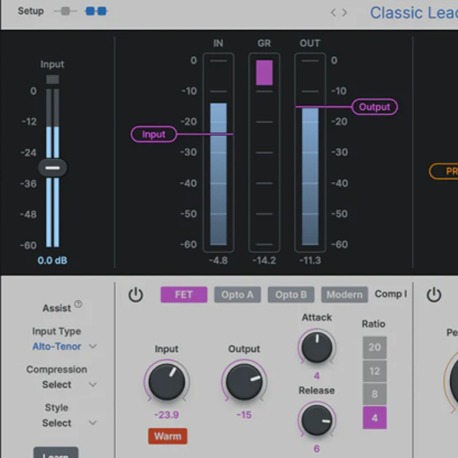Screen dimensions: 458x458
Task: Toggle the next module's power icon
Action: click(434, 295)
